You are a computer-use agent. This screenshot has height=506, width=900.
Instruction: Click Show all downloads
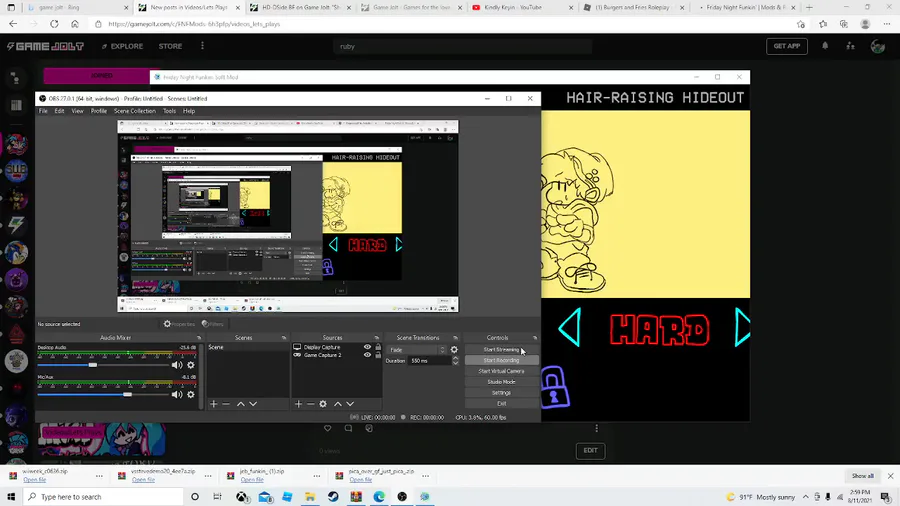pos(863,476)
